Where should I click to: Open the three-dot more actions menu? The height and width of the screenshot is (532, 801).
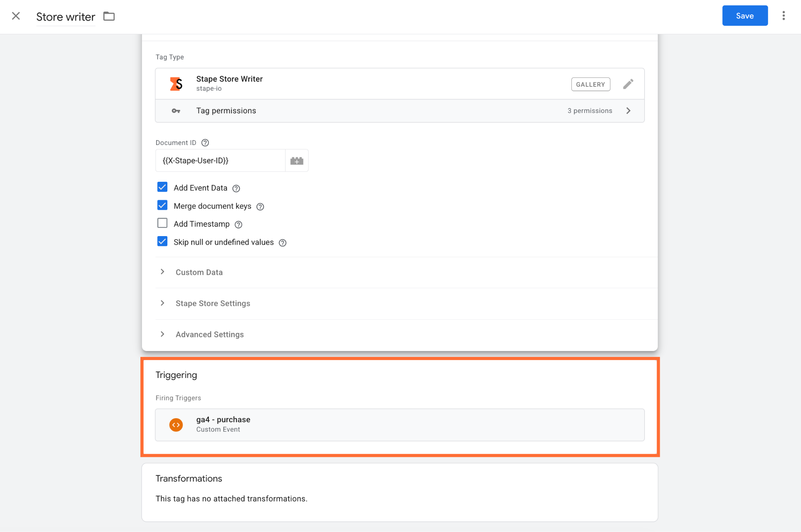tap(783, 16)
